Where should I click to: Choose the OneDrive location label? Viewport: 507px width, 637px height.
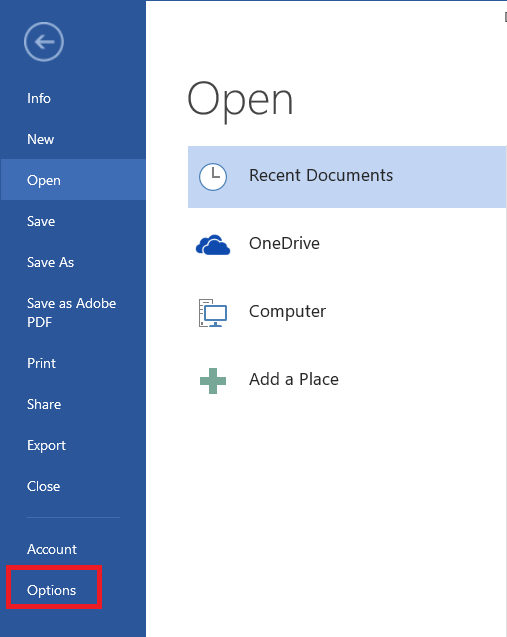point(284,243)
